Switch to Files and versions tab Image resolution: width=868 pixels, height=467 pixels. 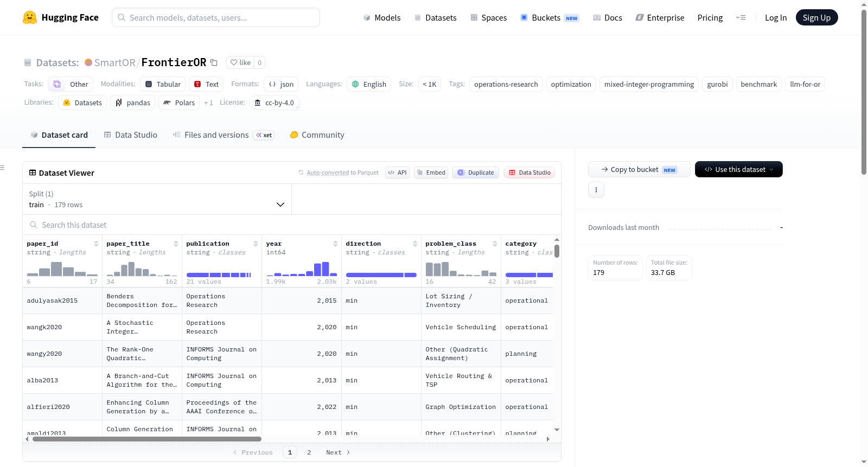pyautogui.click(x=224, y=135)
